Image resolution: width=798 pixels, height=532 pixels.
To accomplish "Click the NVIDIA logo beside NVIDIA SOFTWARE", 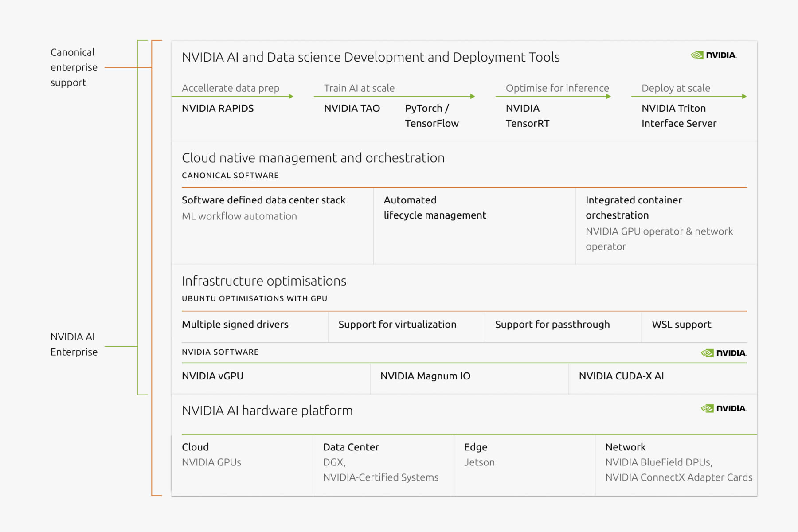I will 724,353.
